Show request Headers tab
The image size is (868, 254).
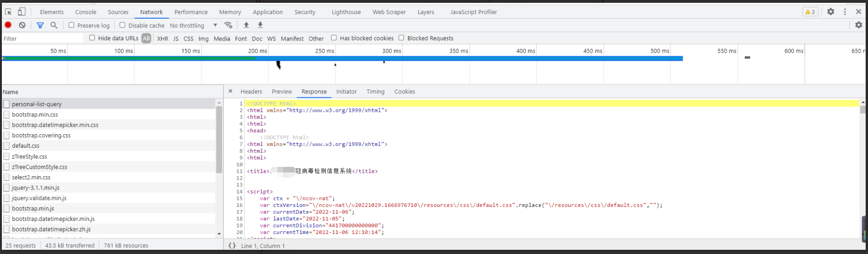[x=251, y=92]
